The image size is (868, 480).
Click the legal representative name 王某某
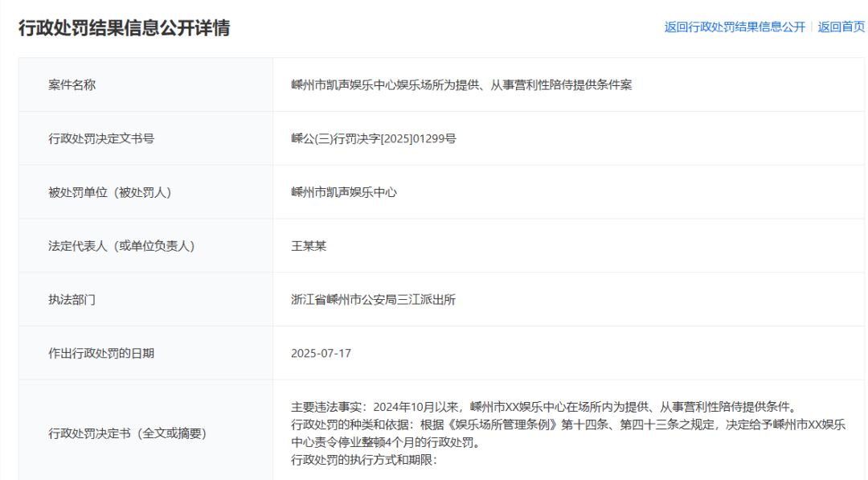point(309,246)
